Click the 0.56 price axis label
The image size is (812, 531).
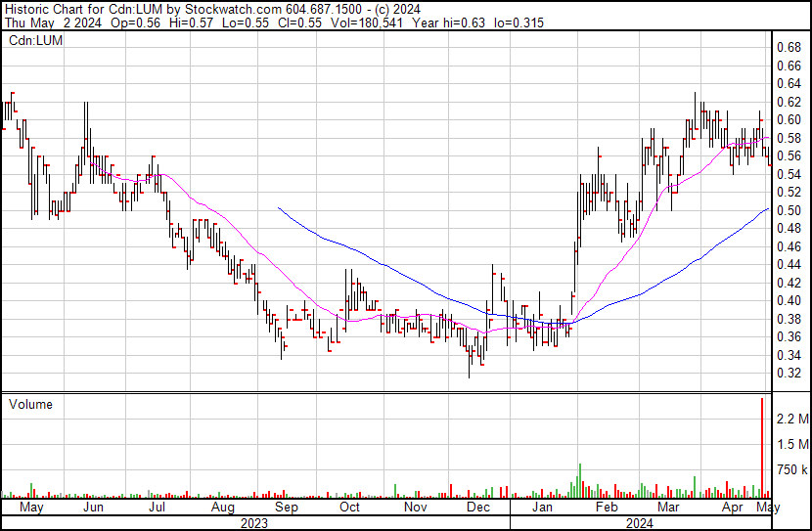click(x=789, y=156)
